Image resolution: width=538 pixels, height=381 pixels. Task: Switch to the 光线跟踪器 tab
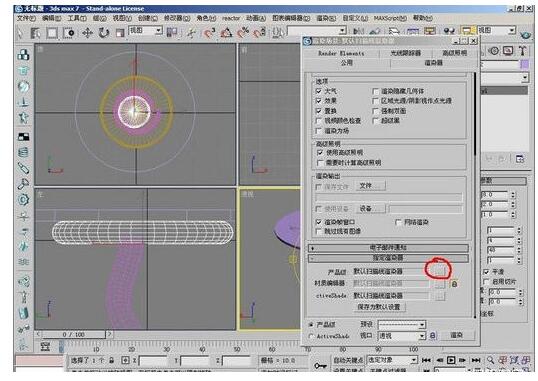(x=406, y=53)
